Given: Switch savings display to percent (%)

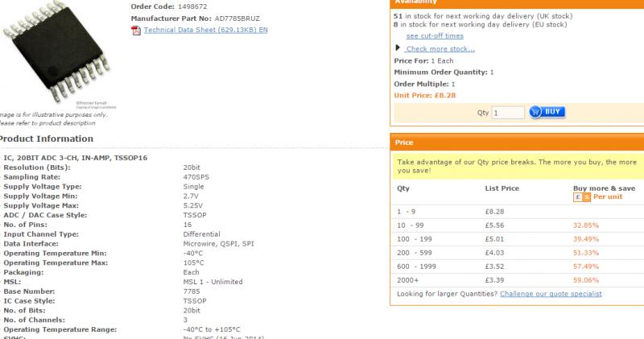Looking at the screenshot, I should point(587,196).
